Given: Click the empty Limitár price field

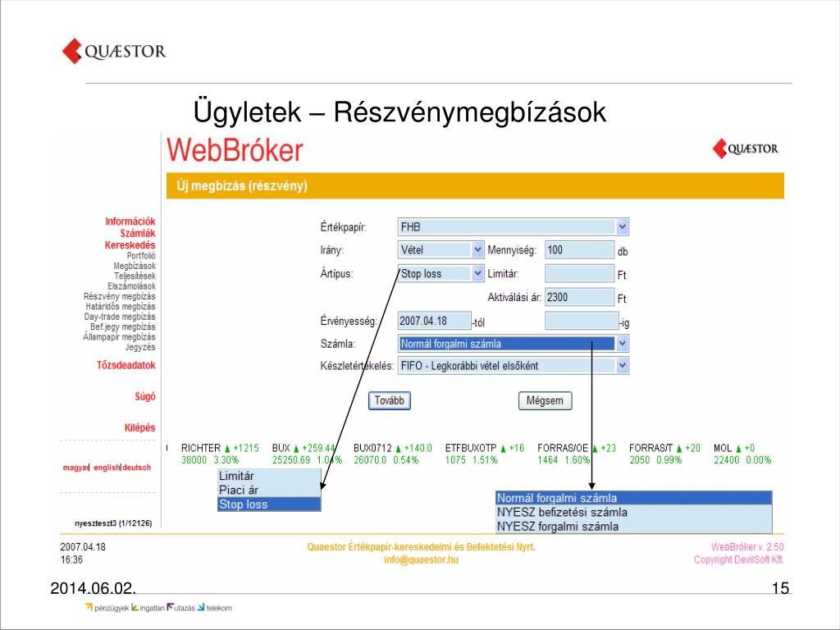Looking at the screenshot, I should (x=580, y=273).
